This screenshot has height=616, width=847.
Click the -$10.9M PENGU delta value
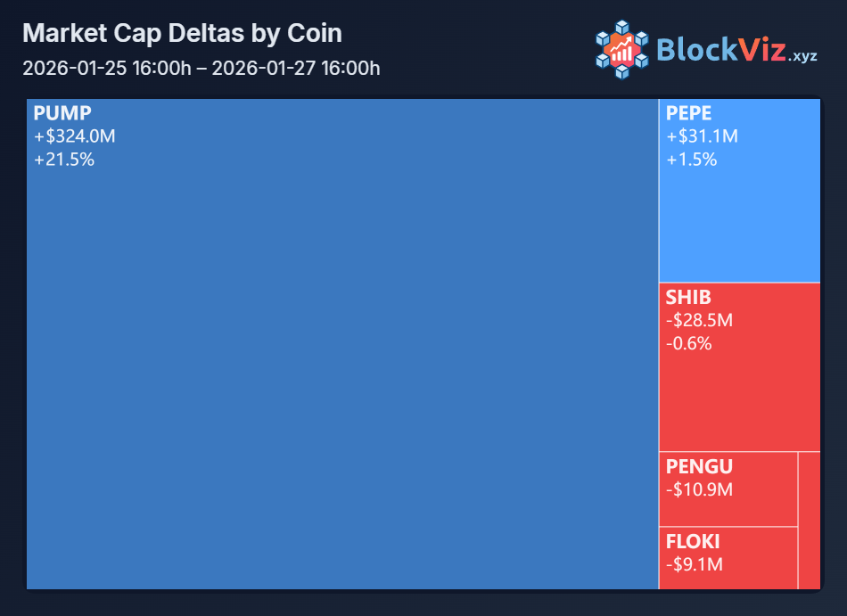point(699,489)
